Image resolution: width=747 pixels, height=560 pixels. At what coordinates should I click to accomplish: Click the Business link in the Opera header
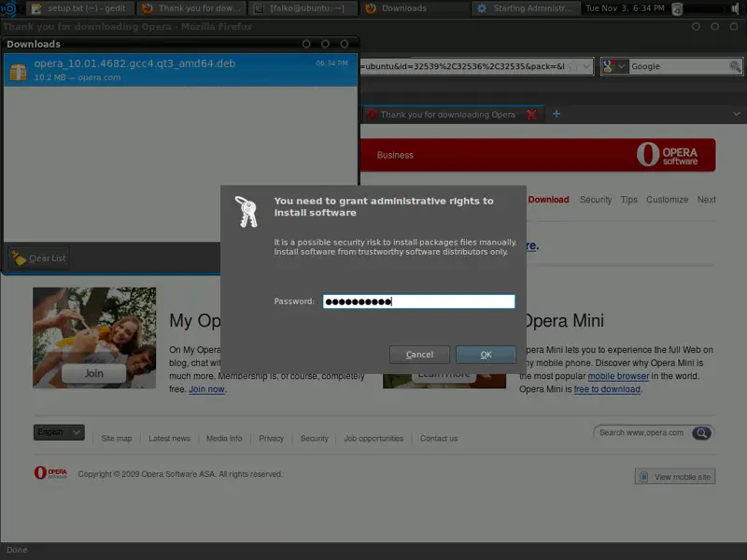click(395, 155)
